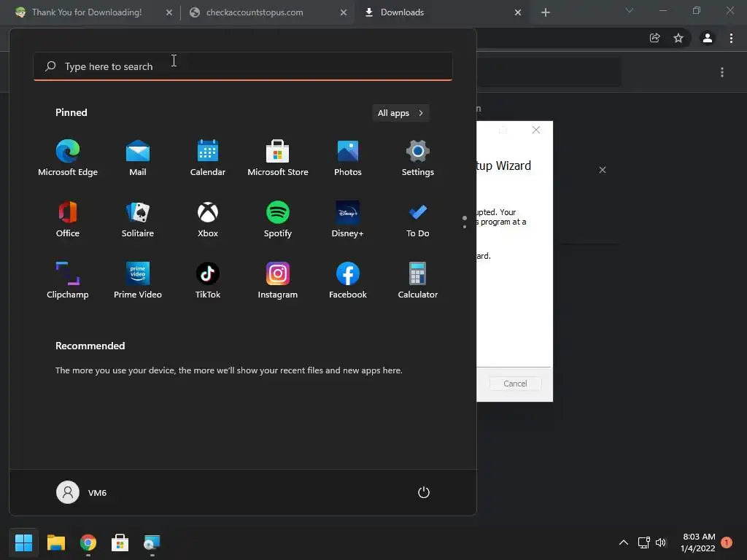This screenshot has height=560, width=747.
Task: Open the notification center badge
Action: pos(727,542)
